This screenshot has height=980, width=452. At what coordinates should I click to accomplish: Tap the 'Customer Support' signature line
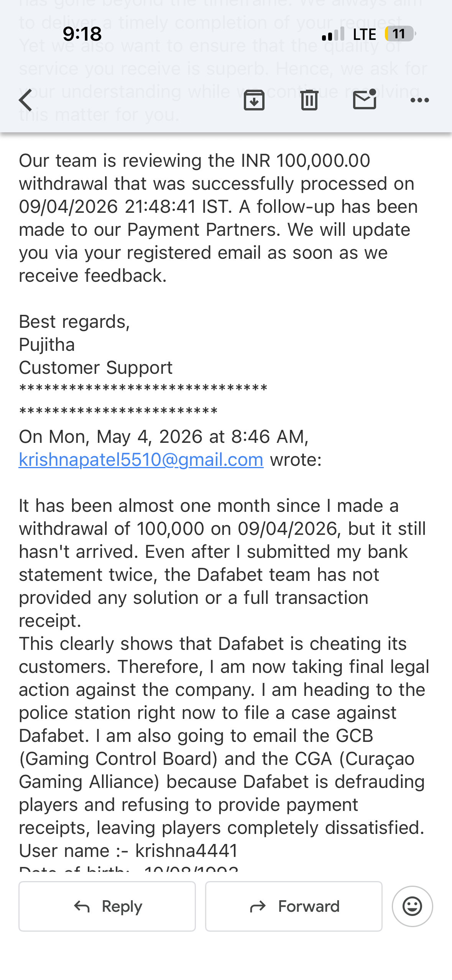pos(96,367)
